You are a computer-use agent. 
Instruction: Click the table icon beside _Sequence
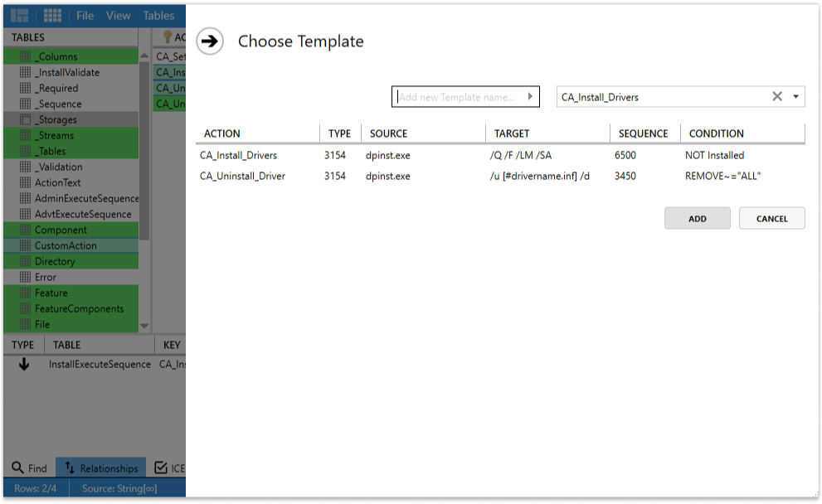coord(25,104)
